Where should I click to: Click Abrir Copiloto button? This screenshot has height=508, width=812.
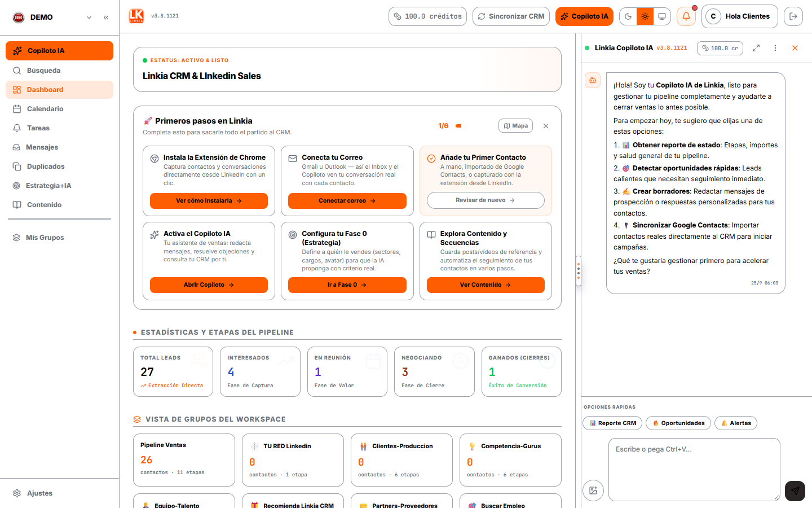(209, 285)
